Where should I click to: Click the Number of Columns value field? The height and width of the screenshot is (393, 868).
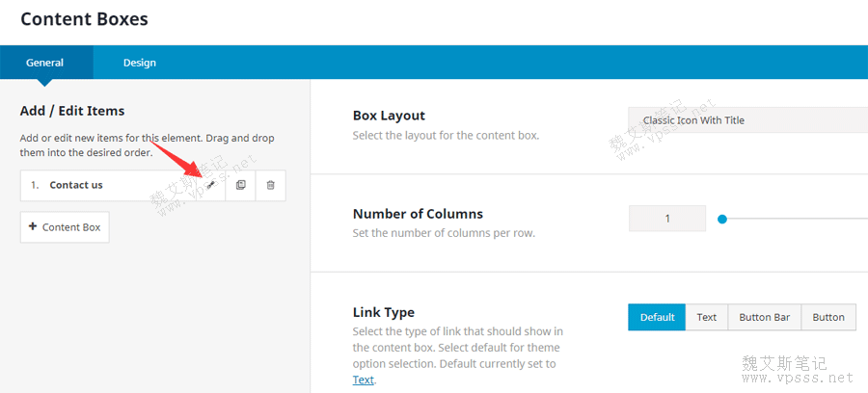[667, 219]
